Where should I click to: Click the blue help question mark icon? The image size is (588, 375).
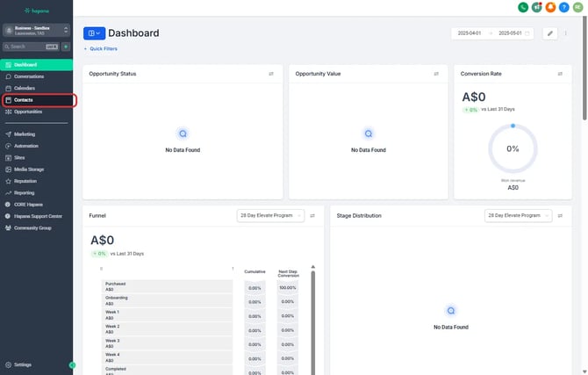point(563,7)
